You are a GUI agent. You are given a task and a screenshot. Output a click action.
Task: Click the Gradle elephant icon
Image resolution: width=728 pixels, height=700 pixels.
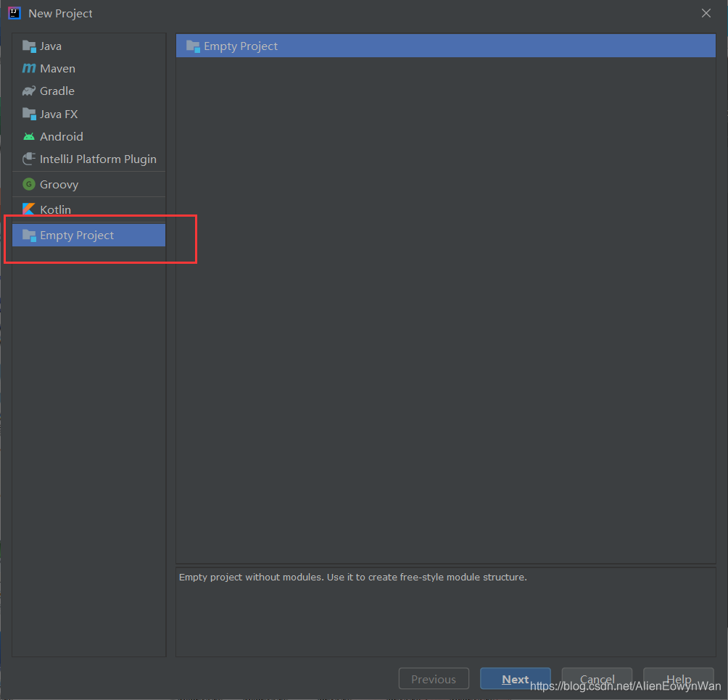coord(29,91)
